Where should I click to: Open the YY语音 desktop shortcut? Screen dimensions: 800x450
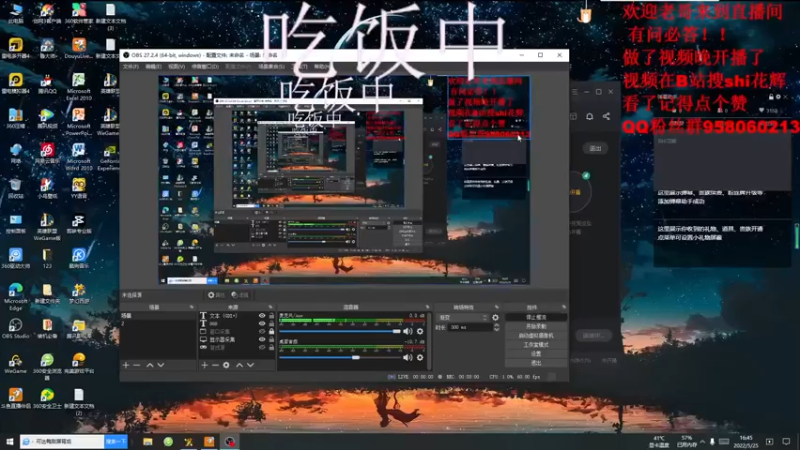[x=79, y=188]
